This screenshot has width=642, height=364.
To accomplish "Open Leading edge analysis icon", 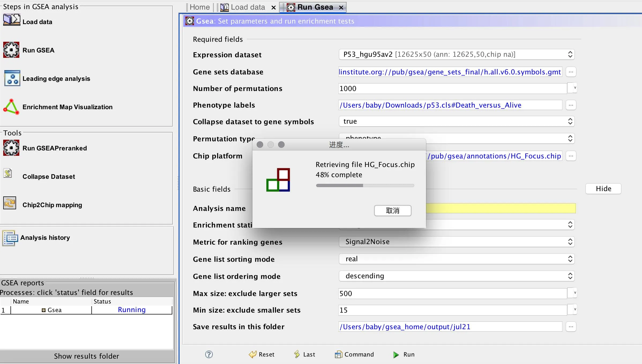I will coord(12,78).
